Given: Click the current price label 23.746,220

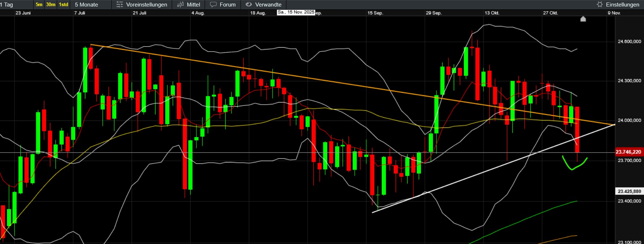Looking at the screenshot, I should tap(628, 152).
